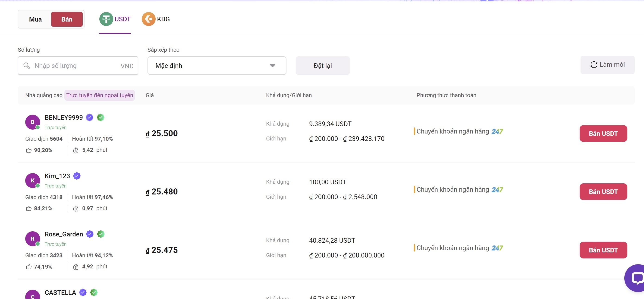Image resolution: width=644 pixels, height=299 pixels.
Task: Open advertiser Kim_123 profile
Action: tap(57, 176)
